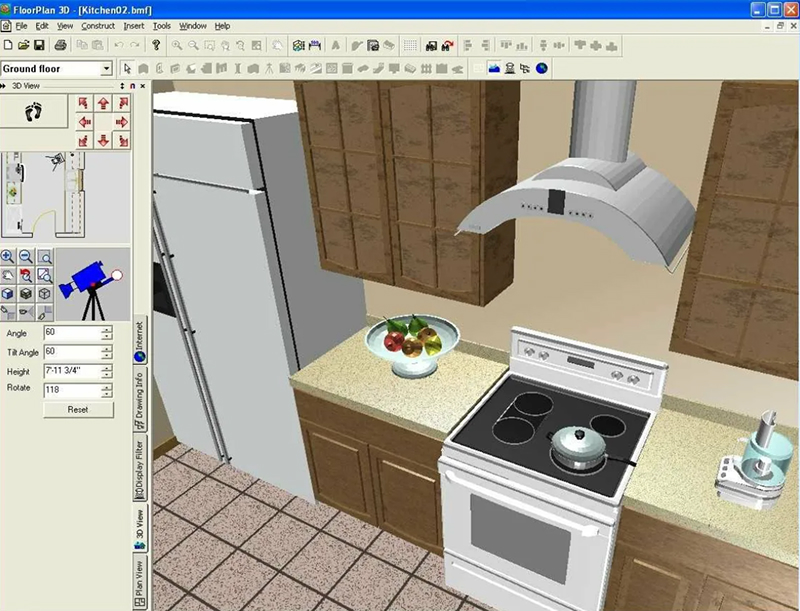Screen dimensions: 800x611
Task: Click the blue camera on tripod graphic
Action: click(92, 285)
